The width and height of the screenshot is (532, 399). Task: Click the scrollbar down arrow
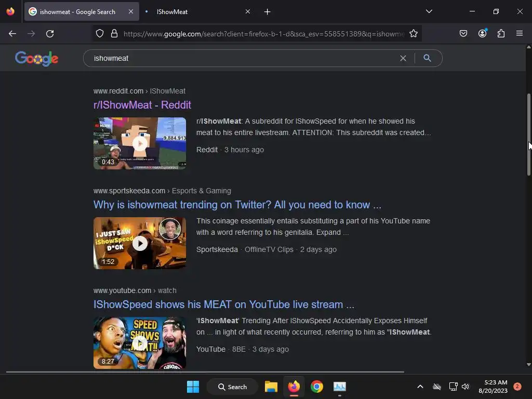coord(528,365)
